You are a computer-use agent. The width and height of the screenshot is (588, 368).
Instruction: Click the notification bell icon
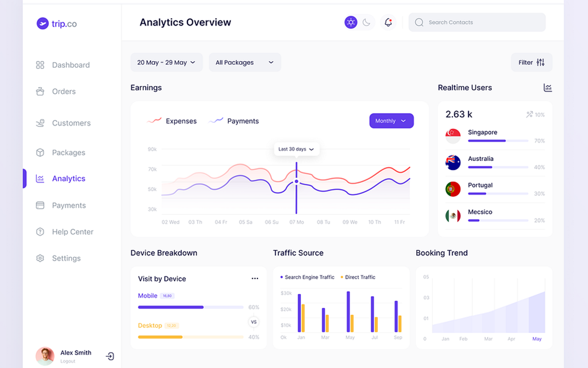click(x=388, y=22)
